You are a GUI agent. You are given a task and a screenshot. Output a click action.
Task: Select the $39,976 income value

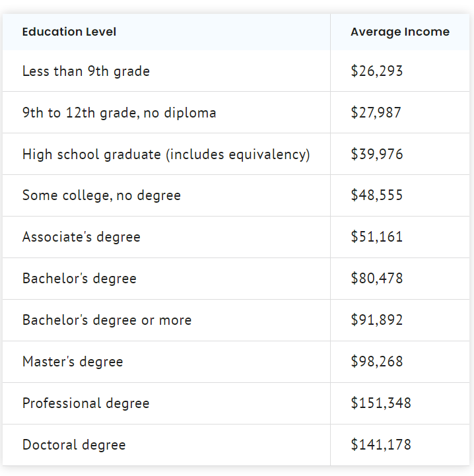[376, 154]
